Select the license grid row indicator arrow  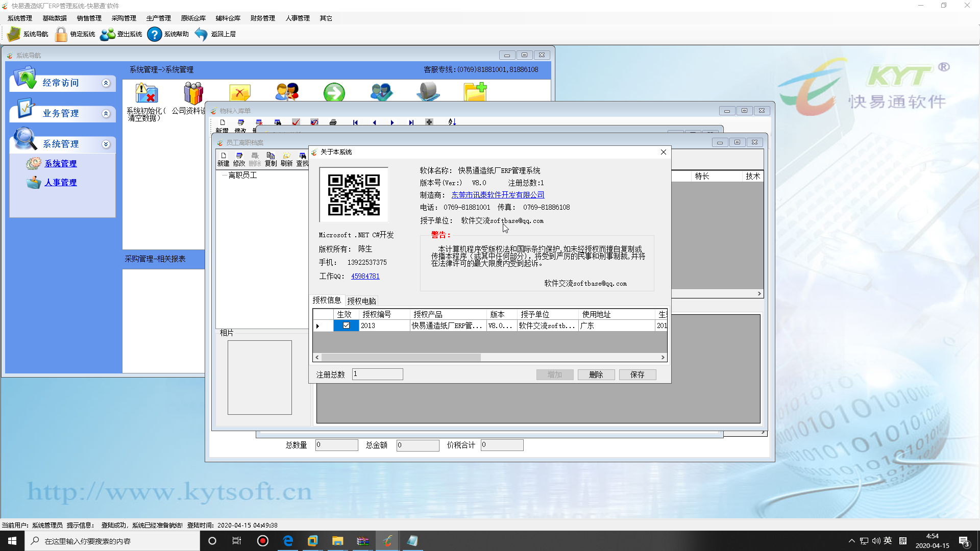318,326
